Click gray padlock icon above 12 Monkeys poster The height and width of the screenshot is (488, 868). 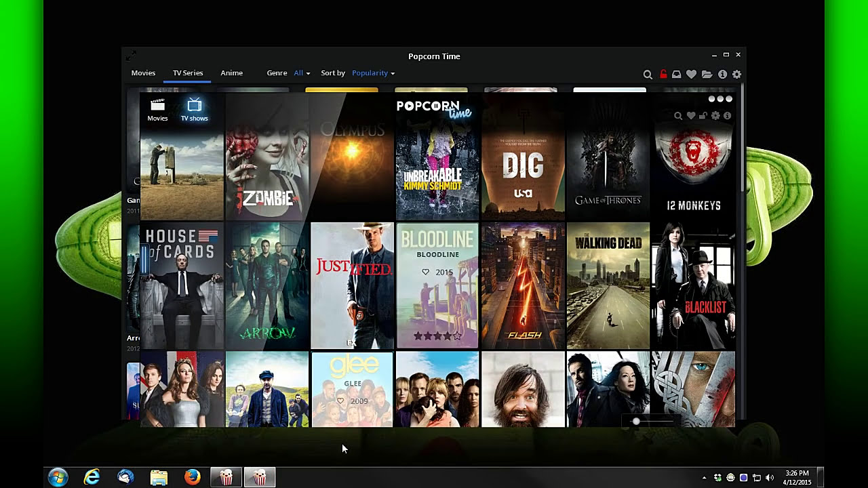click(703, 116)
